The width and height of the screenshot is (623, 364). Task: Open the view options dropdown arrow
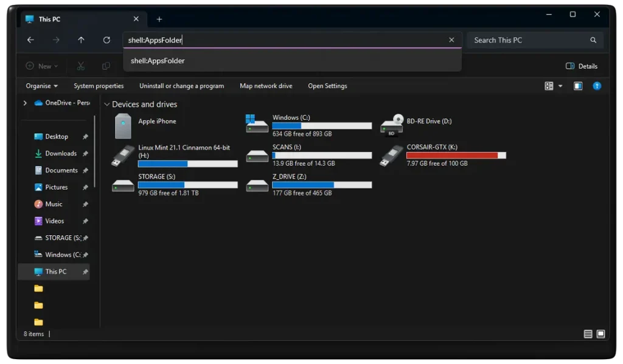pyautogui.click(x=560, y=86)
